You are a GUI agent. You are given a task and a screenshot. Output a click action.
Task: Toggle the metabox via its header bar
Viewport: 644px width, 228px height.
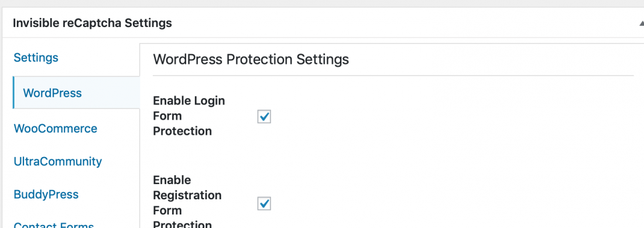(322, 23)
